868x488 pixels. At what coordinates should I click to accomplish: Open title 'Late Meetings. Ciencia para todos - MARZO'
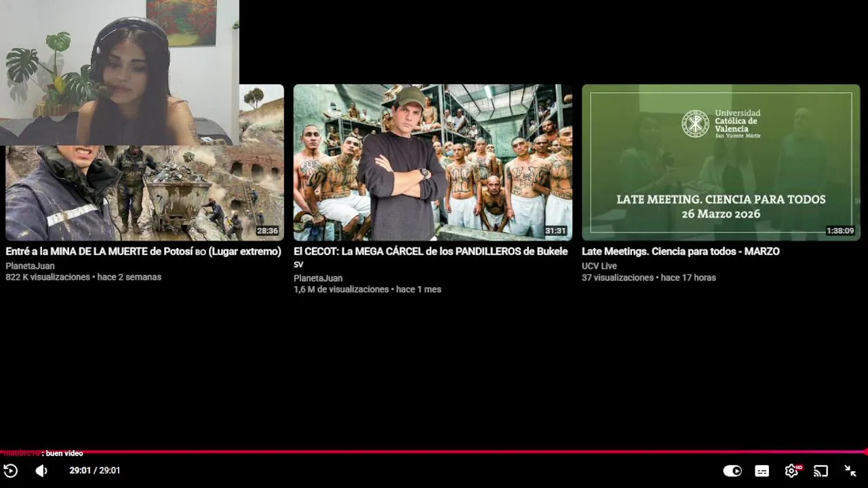(x=681, y=251)
